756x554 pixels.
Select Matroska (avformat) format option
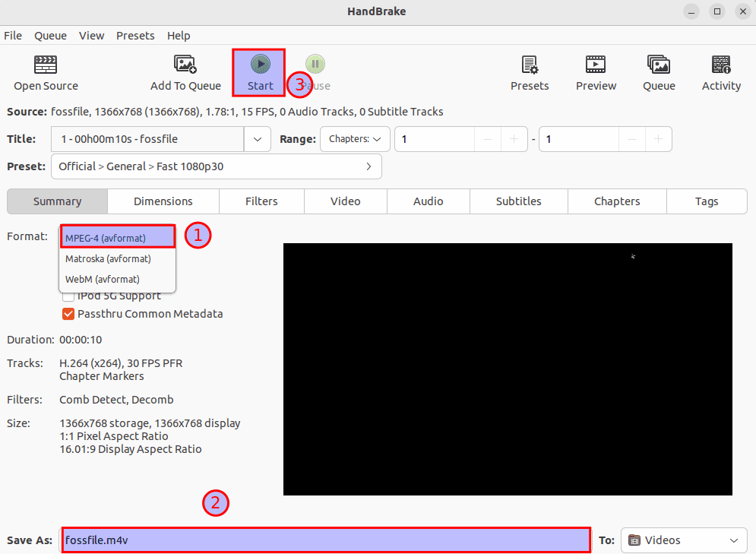coord(118,259)
